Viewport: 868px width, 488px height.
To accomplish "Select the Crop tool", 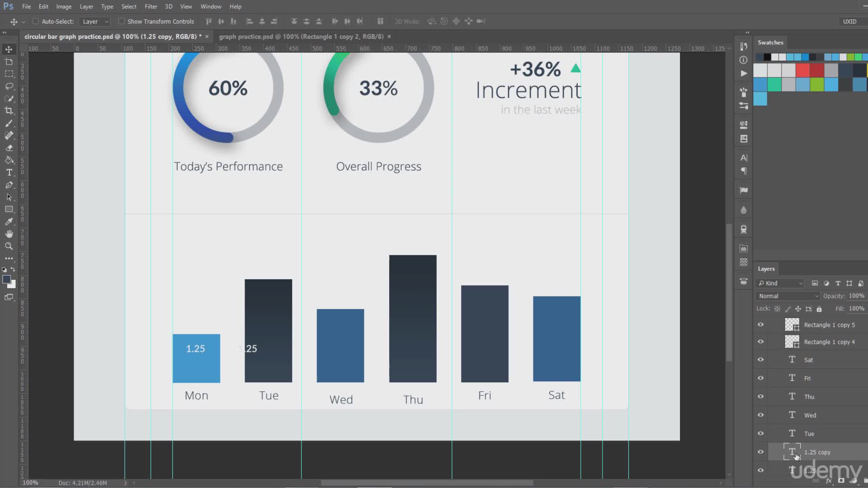I will point(9,111).
